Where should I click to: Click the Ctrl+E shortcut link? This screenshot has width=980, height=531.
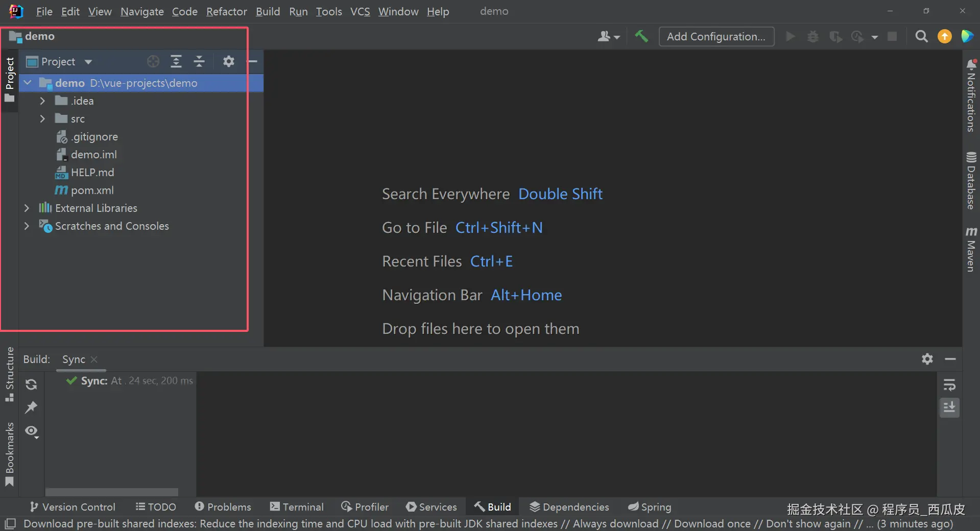491,261
